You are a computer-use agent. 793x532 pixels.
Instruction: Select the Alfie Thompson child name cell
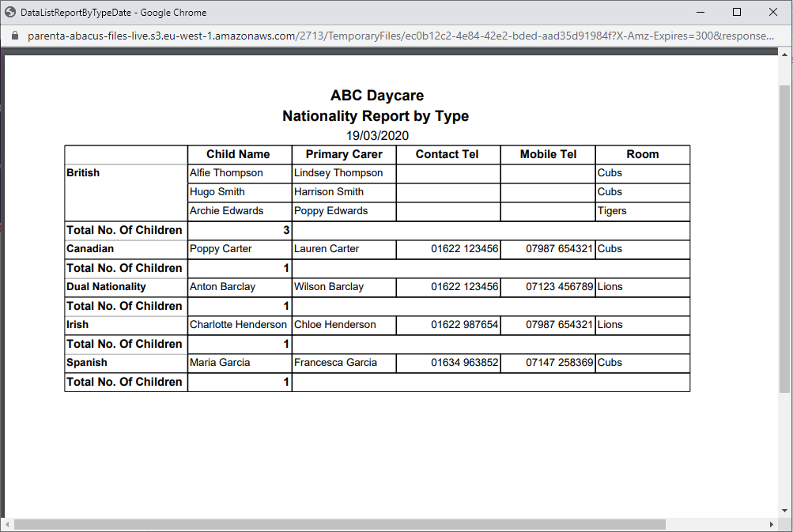[240, 173]
